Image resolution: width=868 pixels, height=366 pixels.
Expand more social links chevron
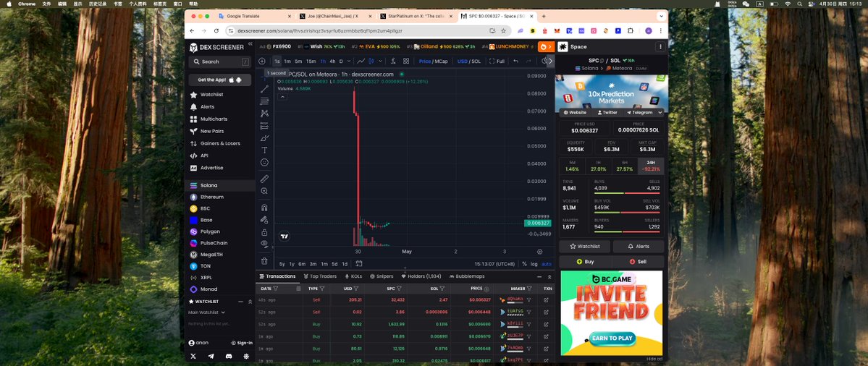pyautogui.click(x=660, y=112)
